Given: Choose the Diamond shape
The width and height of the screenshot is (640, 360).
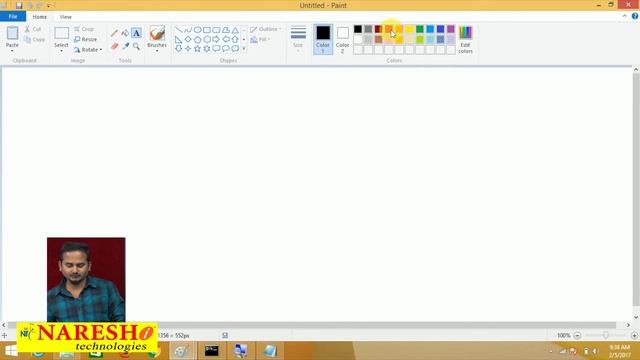Looking at the screenshot, I should coord(188,40).
